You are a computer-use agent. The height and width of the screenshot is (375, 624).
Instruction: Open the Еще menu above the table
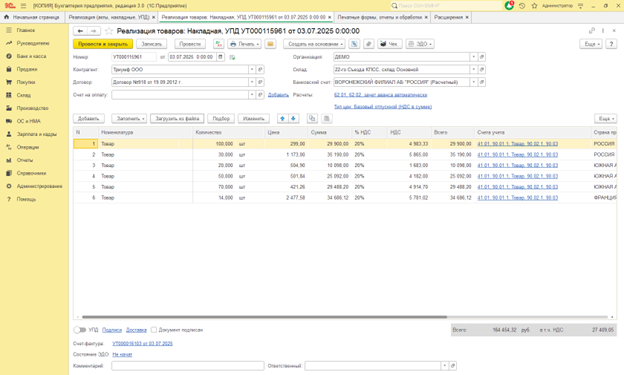click(606, 119)
